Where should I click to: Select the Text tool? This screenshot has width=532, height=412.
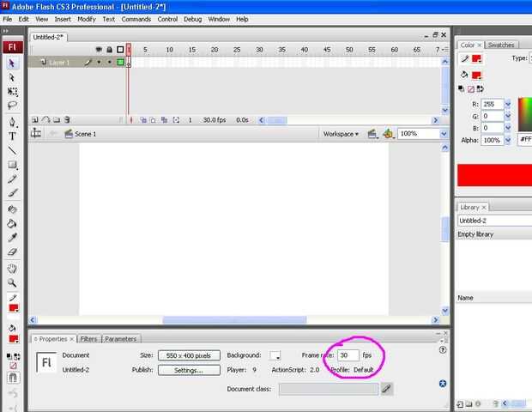(x=13, y=136)
